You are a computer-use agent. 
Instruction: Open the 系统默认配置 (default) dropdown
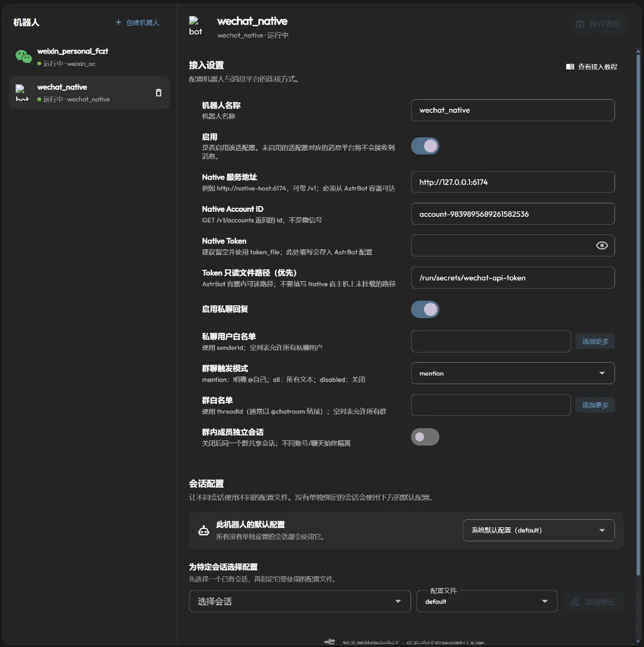pos(538,531)
